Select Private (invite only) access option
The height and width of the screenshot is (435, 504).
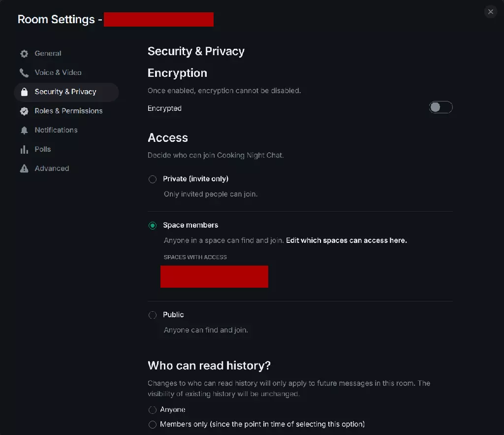point(153,179)
